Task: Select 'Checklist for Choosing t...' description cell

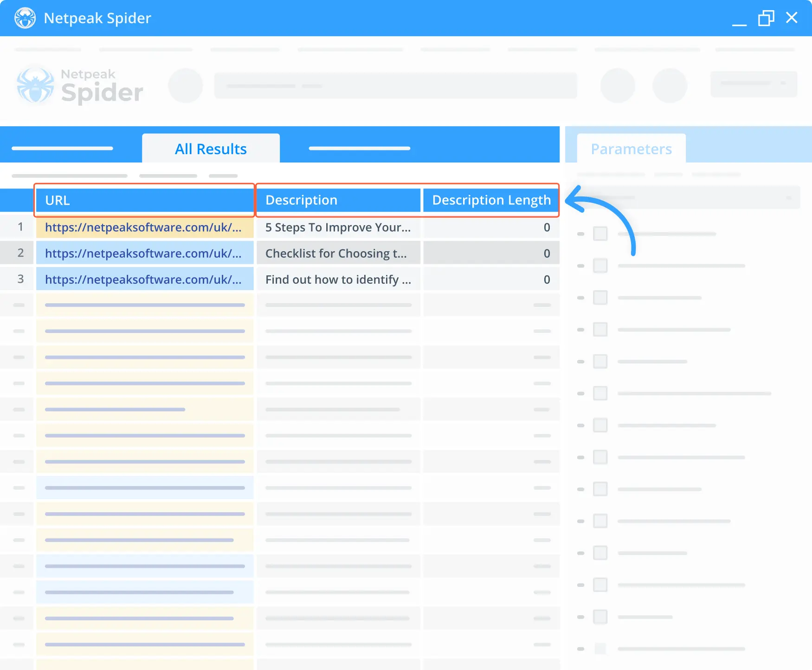Action: 338,253
